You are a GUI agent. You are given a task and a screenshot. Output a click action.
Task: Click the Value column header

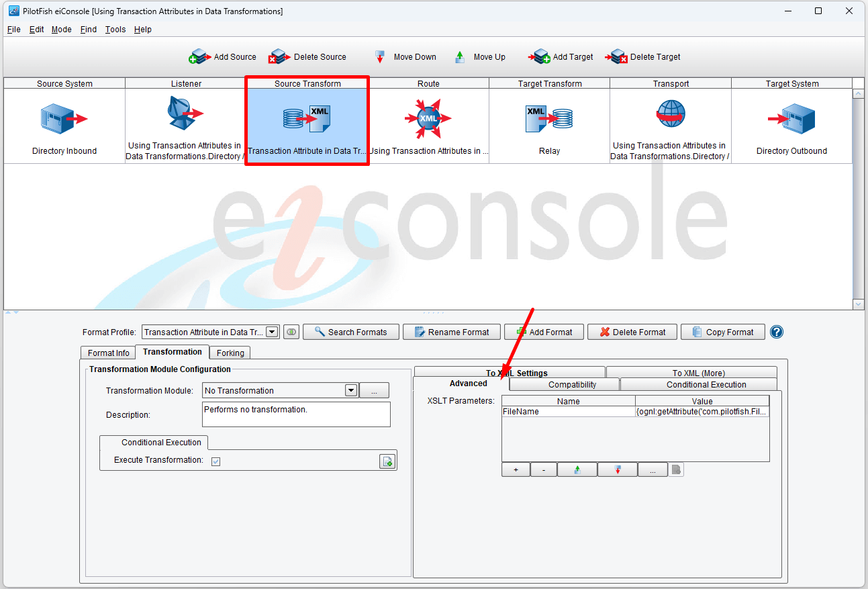[x=702, y=401]
